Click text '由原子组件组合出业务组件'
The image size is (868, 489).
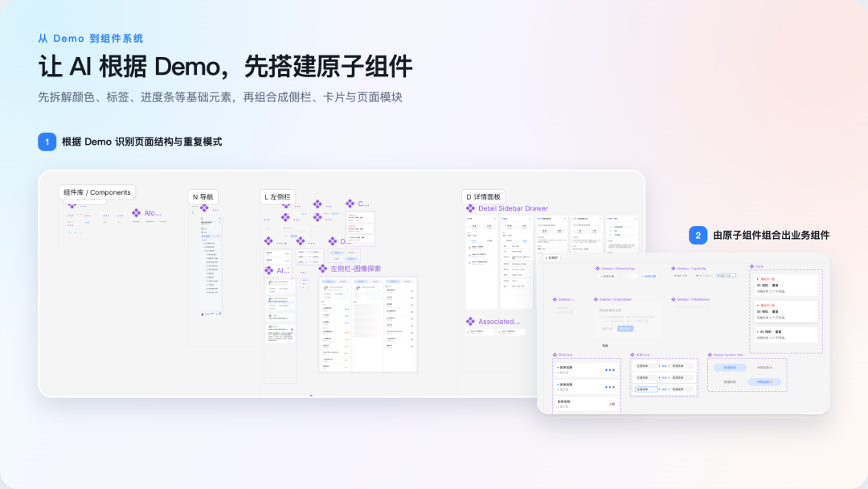[x=771, y=236]
